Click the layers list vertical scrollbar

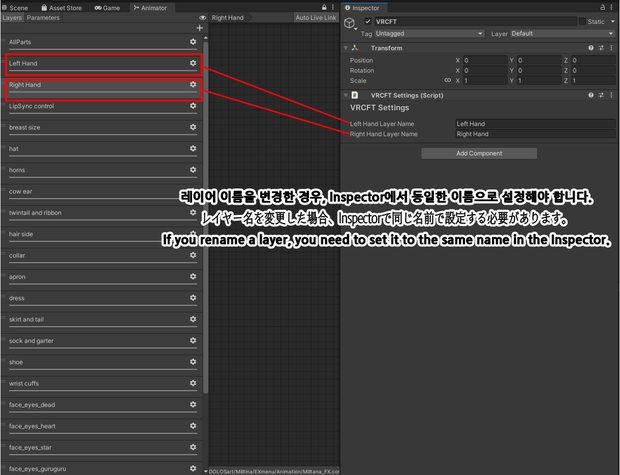coord(206,216)
